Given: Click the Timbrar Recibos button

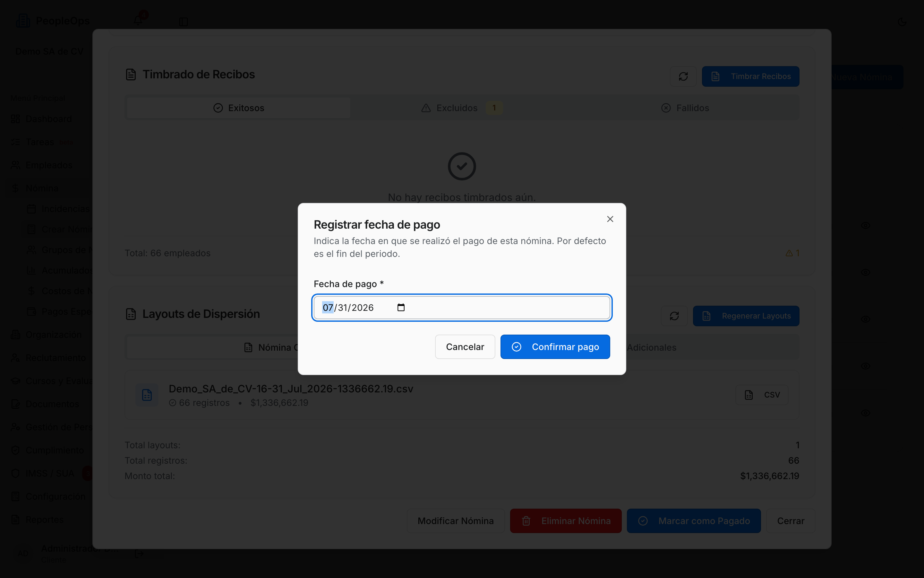Looking at the screenshot, I should (x=751, y=76).
